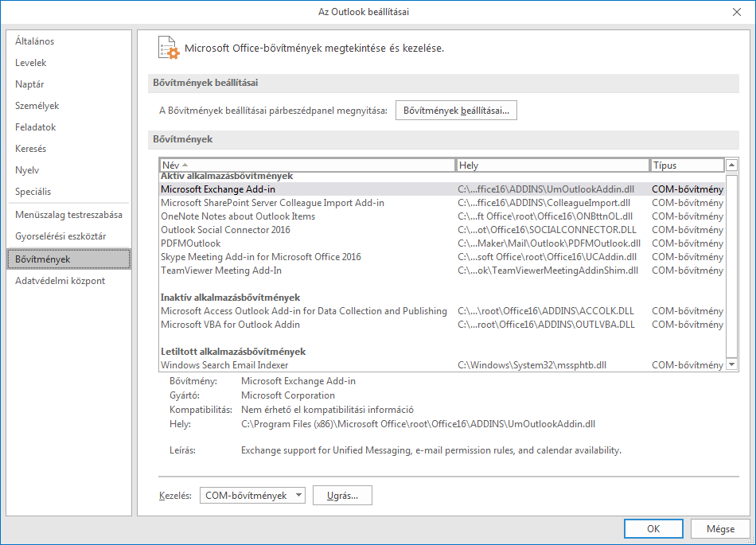Sort add-ins by Hely column
Image resolution: width=756 pixels, height=545 pixels.
click(x=552, y=165)
